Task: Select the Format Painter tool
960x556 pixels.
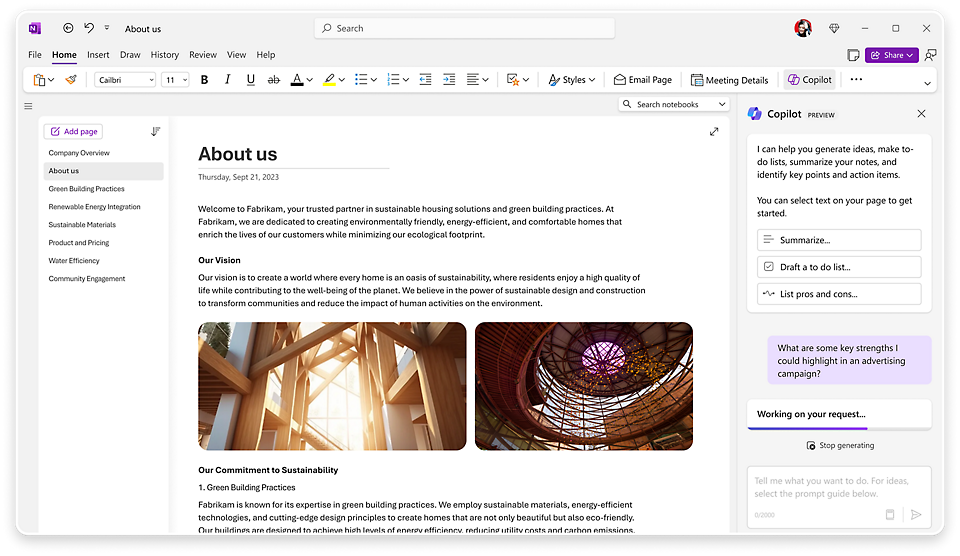Action: [x=71, y=80]
